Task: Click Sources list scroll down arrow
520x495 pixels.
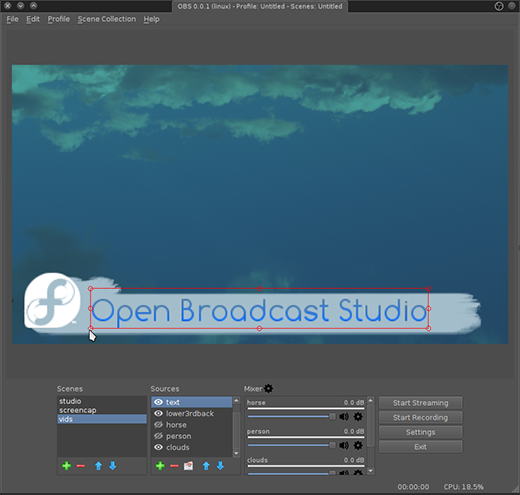Action: pyautogui.click(x=236, y=453)
